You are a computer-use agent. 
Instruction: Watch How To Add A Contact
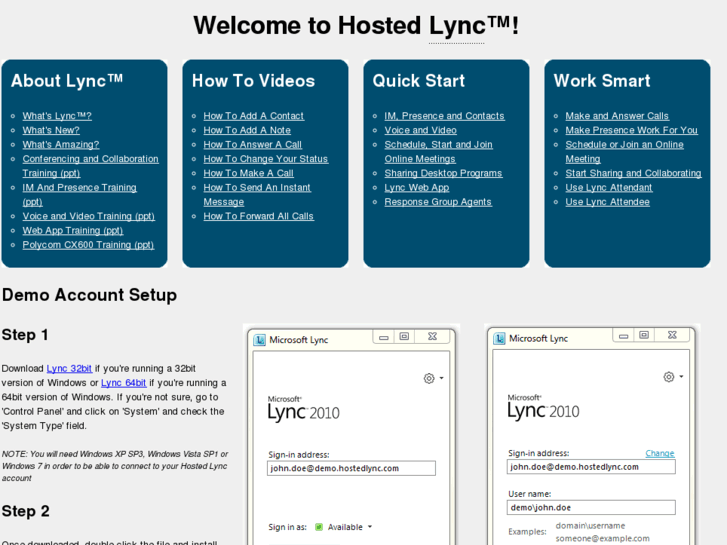click(x=254, y=116)
